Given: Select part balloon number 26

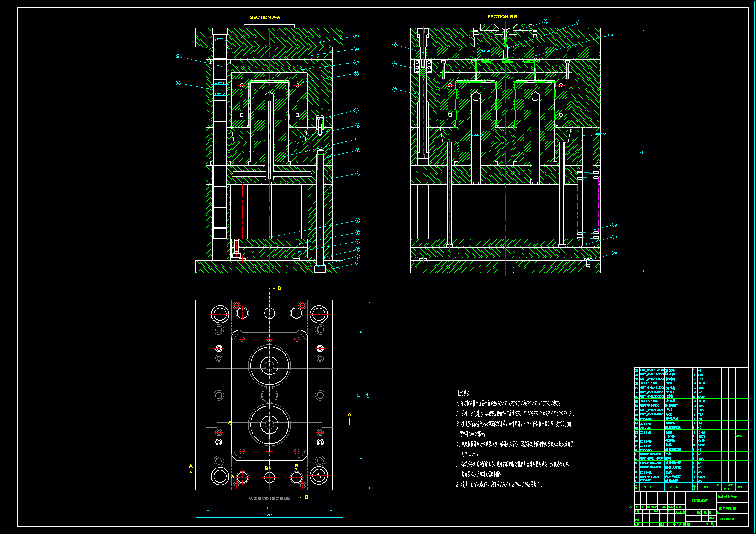Looking at the screenshot, I should pos(545,22).
